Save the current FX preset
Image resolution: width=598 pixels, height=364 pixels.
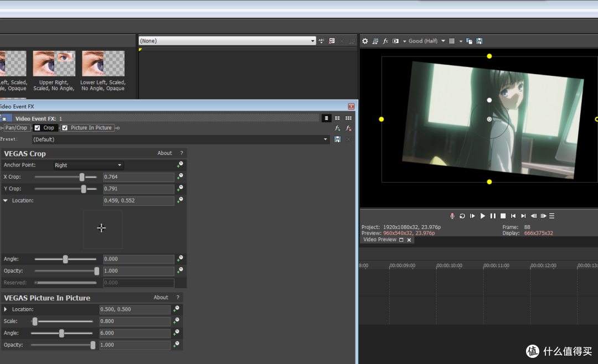click(x=338, y=139)
